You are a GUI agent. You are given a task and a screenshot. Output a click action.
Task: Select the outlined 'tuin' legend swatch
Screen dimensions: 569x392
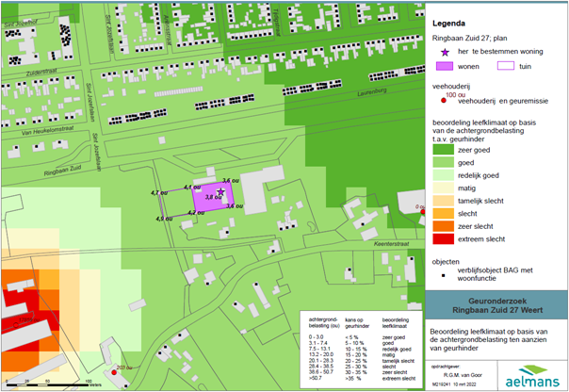(506, 66)
